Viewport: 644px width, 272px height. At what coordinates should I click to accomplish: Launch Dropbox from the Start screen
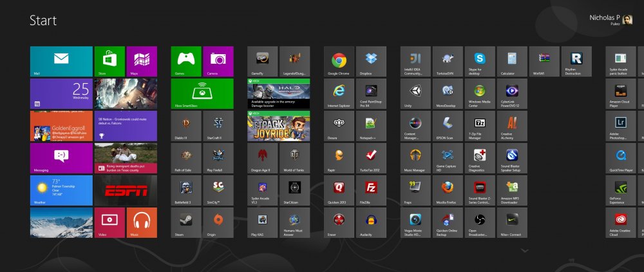coord(371,61)
